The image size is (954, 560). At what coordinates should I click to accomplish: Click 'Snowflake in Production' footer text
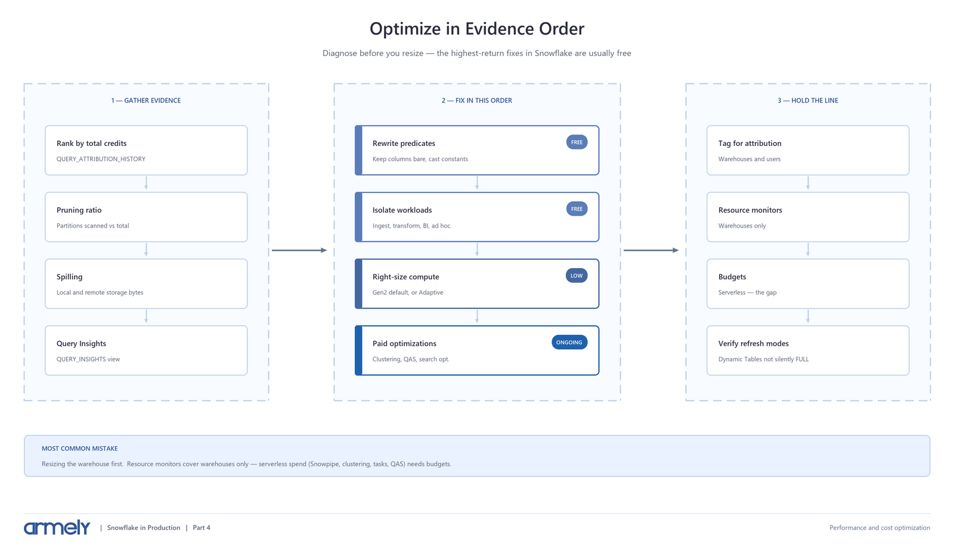[x=144, y=528]
